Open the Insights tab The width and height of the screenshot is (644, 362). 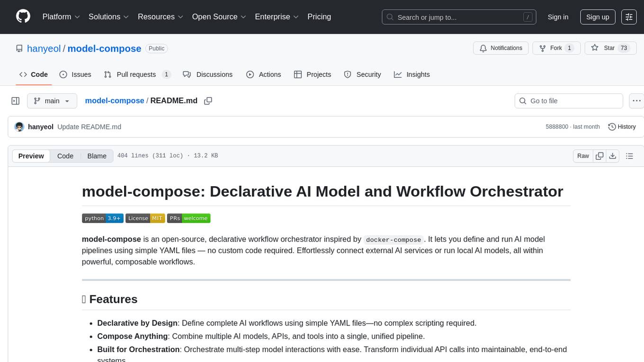point(412,74)
